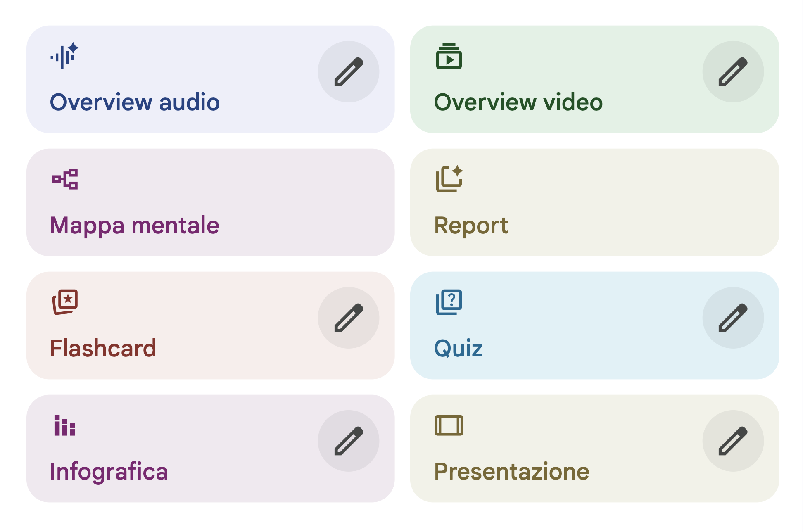Click the Report sparkle document icon
The image size is (803, 532).
[x=449, y=179]
